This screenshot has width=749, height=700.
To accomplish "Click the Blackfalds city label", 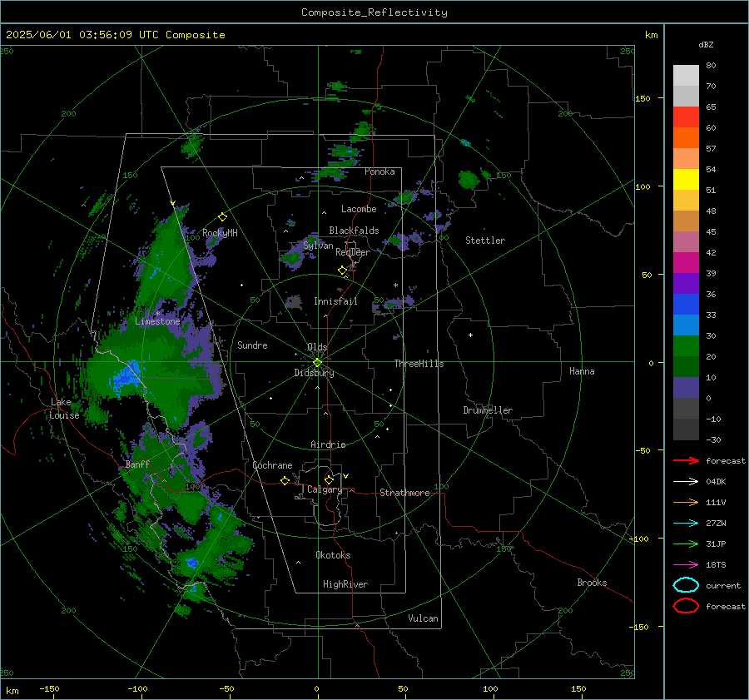I will [354, 231].
